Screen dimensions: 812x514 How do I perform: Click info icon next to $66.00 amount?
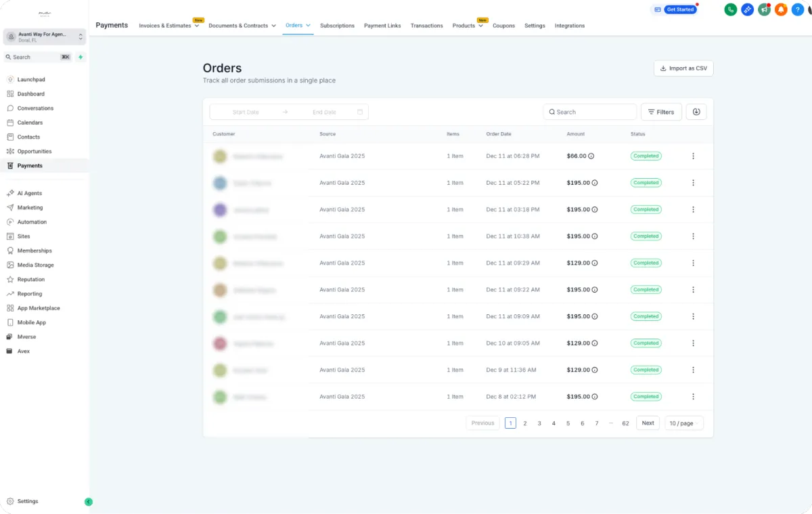pos(591,156)
